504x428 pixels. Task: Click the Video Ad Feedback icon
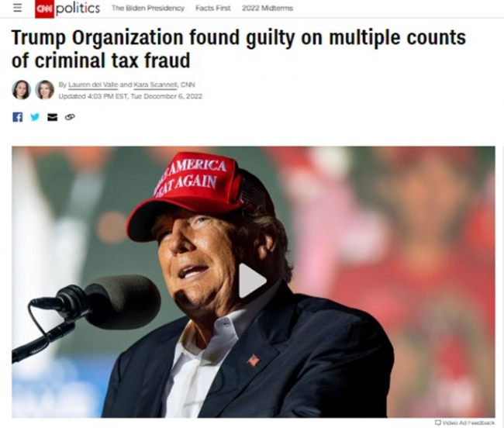coord(438,423)
